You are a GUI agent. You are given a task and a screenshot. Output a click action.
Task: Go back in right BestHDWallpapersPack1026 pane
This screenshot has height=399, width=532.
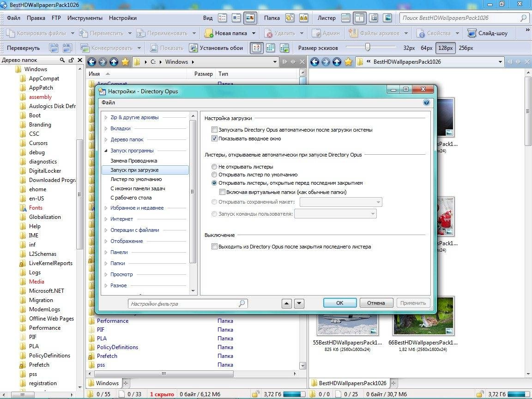pos(314,62)
